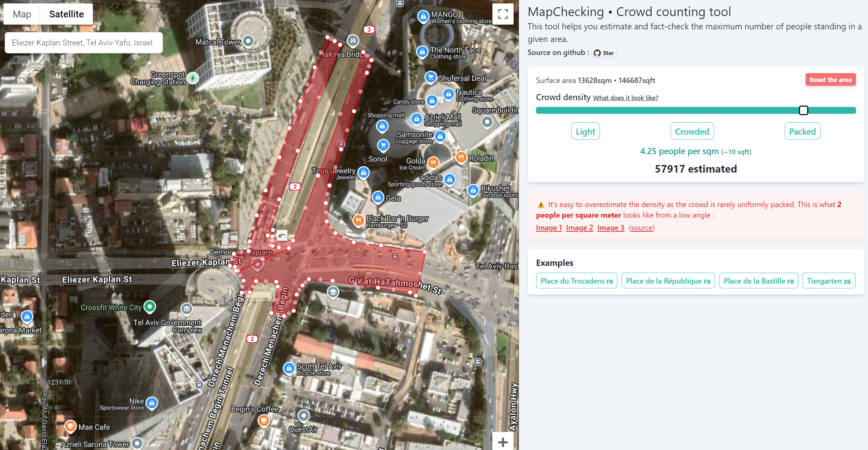This screenshot has height=450, width=868.
Task: Click the Black Bar 'n Burger pin
Action: [x=358, y=221]
